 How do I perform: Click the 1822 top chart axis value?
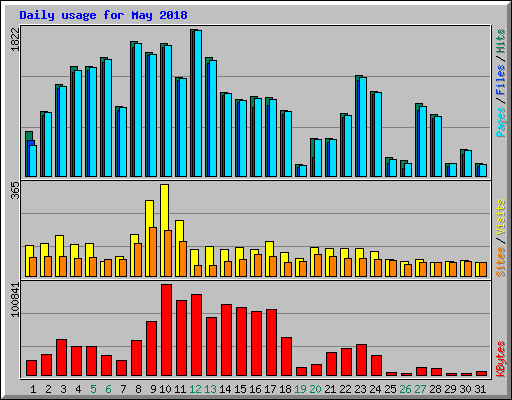click(15, 40)
